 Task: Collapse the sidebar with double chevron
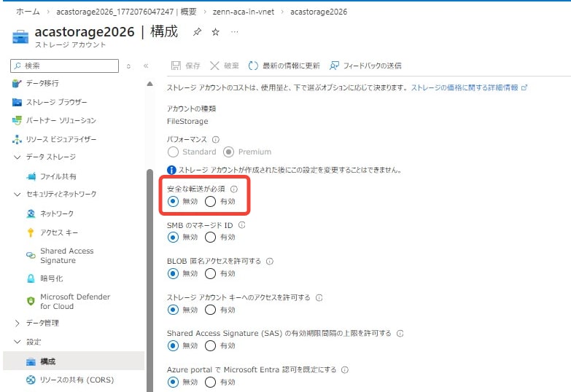[146, 66]
